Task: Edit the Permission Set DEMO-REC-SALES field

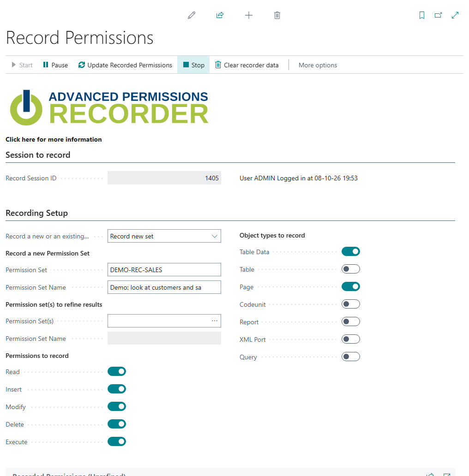Action: [164, 270]
